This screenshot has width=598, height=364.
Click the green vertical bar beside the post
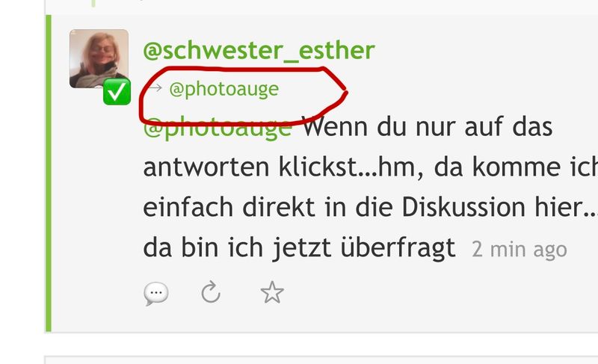point(49,173)
